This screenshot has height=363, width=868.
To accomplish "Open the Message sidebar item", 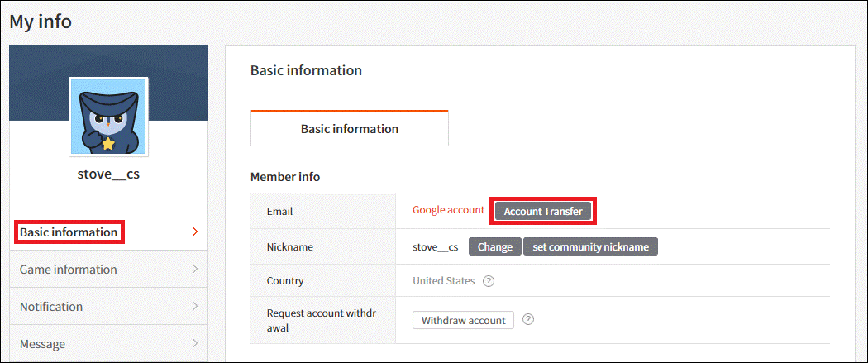I will [x=108, y=343].
